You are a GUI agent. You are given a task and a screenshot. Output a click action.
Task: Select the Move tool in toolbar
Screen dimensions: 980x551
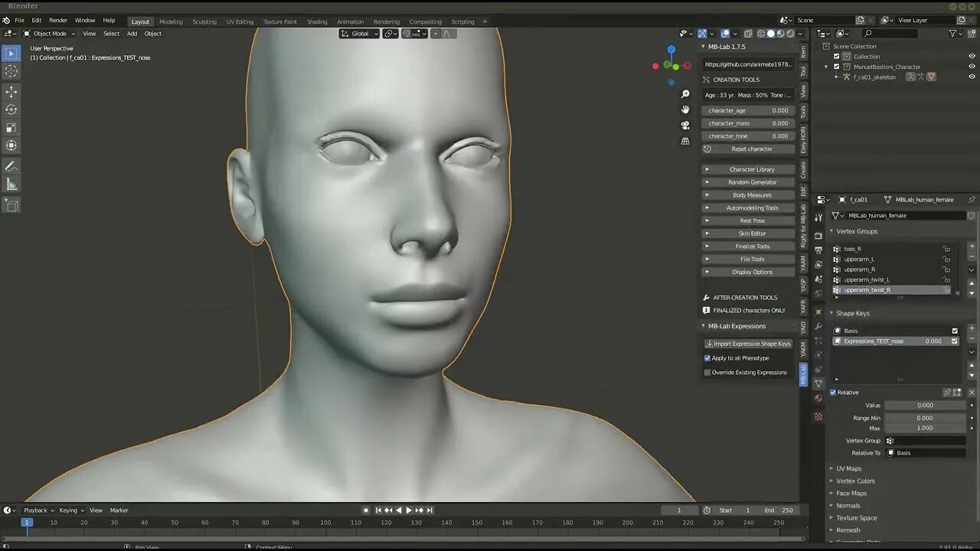click(11, 91)
